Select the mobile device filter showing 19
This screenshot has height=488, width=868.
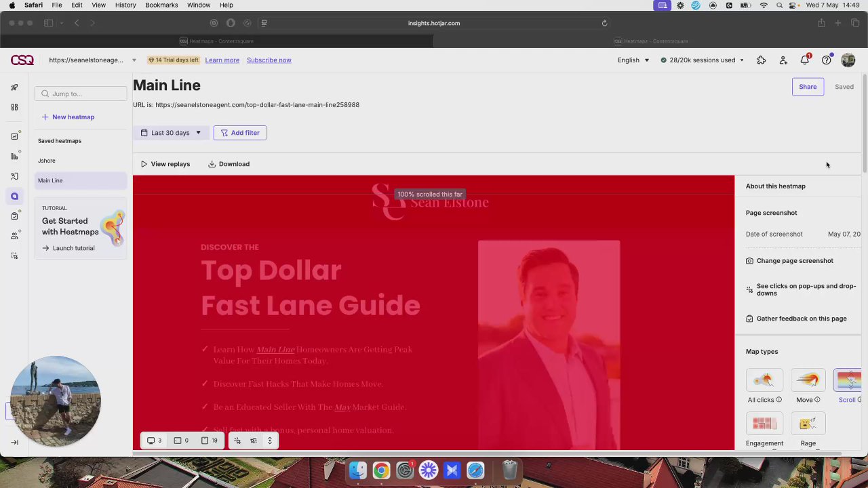(x=210, y=441)
